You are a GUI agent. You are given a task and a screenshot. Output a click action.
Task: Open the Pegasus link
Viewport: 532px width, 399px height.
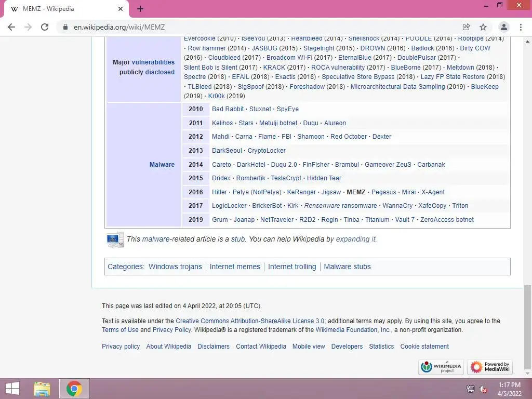click(383, 192)
